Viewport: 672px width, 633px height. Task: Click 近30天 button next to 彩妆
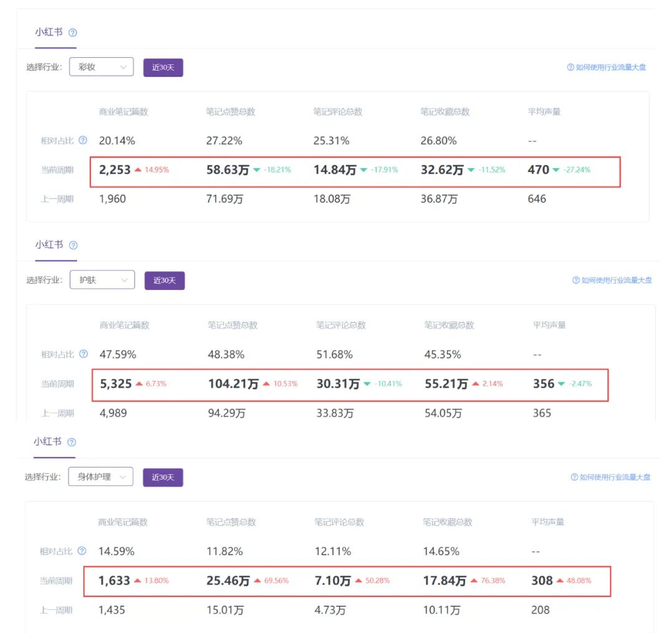(163, 68)
